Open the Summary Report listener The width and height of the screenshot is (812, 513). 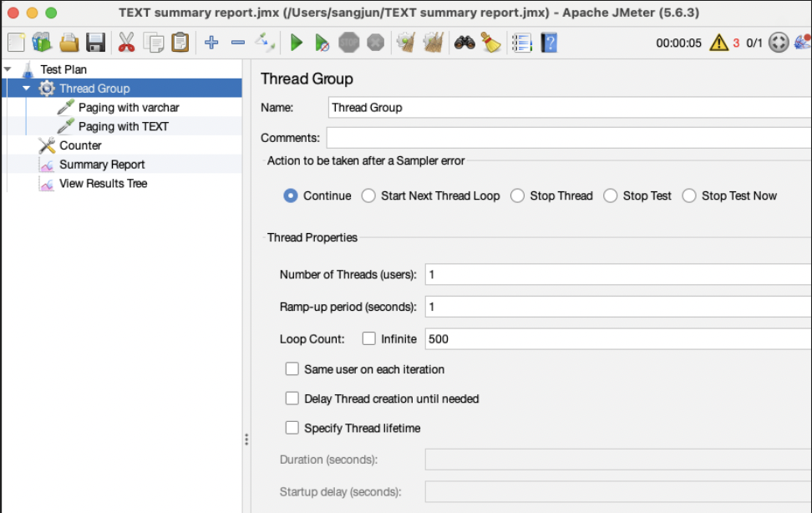tap(102, 165)
